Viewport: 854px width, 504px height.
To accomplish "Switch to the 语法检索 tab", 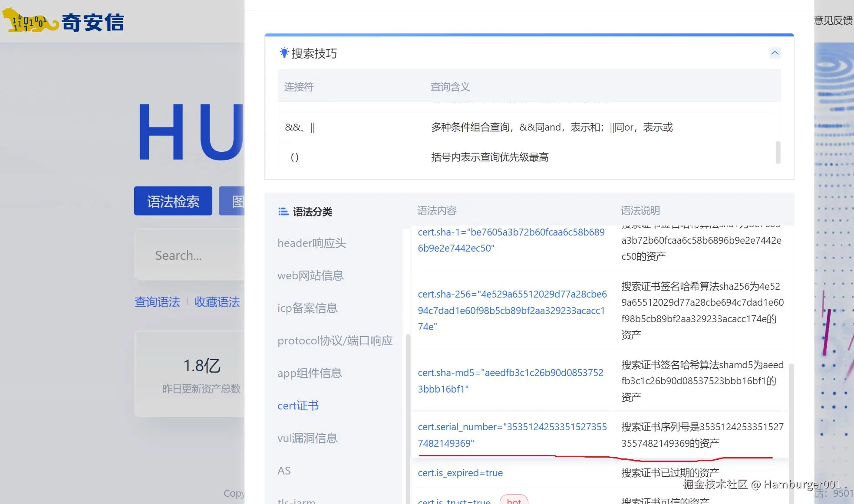I will (x=173, y=201).
